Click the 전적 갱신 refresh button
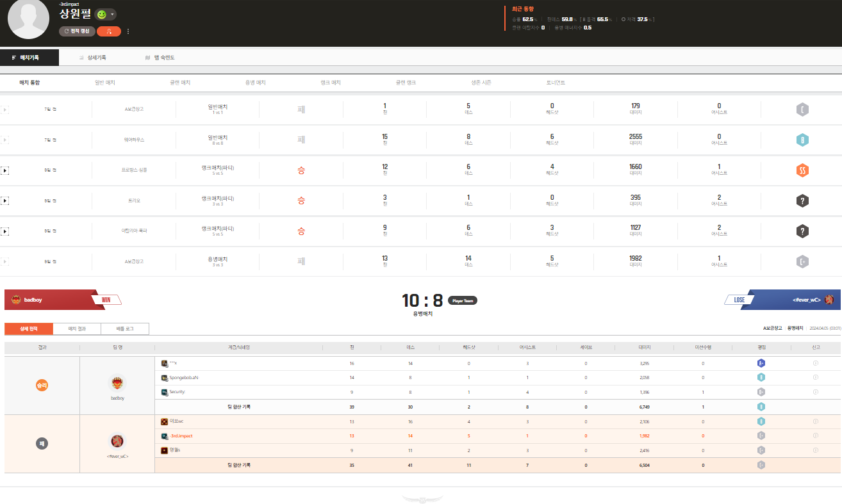 [x=77, y=31]
